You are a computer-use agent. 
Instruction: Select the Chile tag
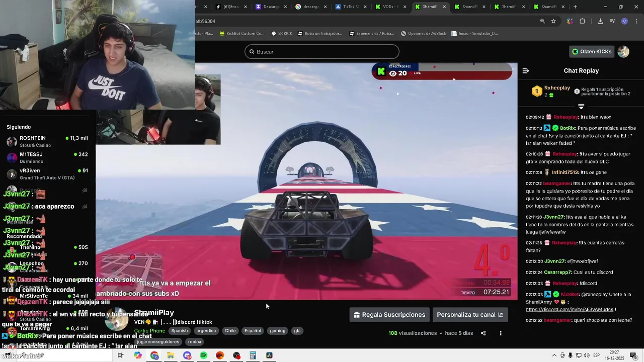(x=230, y=331)
